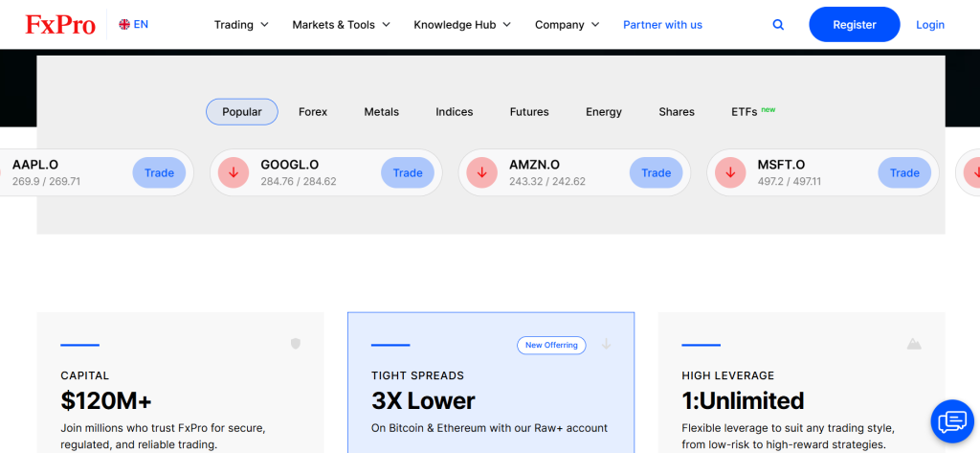Trade AMZN.O using its Trade button
This screenshot has height=453, width=980.
[657, 172]
